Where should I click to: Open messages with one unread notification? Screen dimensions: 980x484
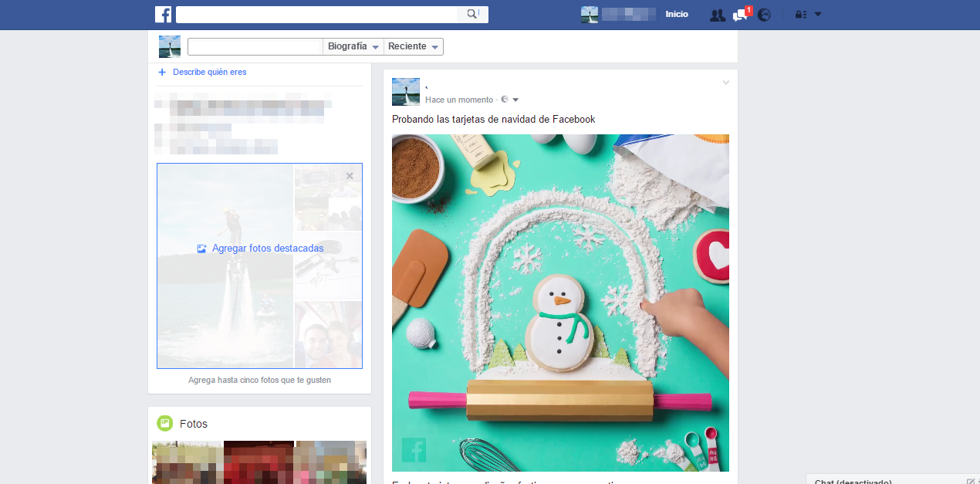741,15
